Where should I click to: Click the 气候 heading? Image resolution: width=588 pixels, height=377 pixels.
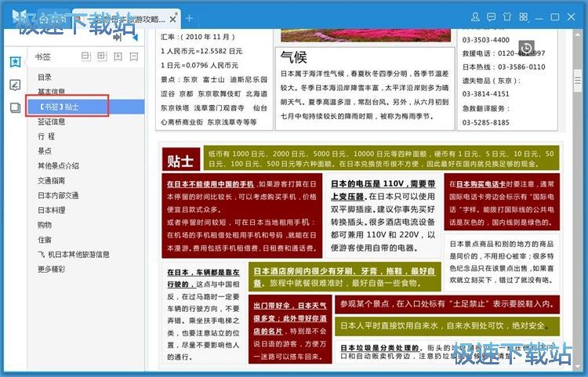click(x=294, y=57)
